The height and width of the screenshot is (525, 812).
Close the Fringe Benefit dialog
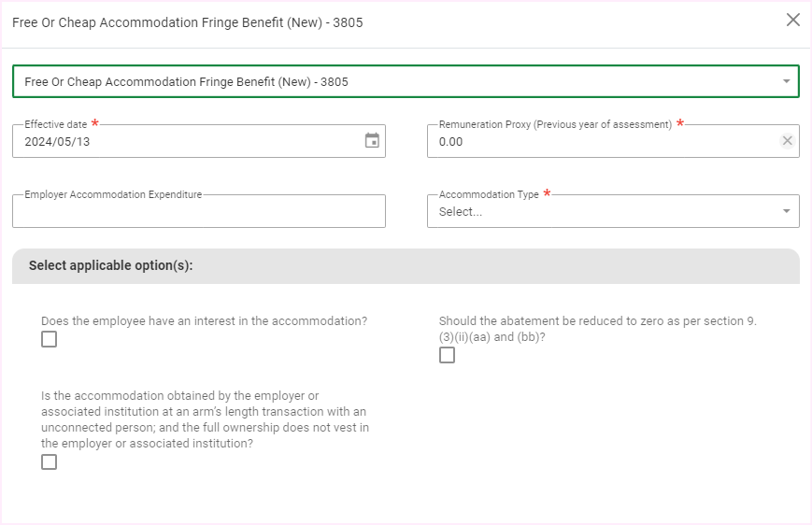(793, 20)
